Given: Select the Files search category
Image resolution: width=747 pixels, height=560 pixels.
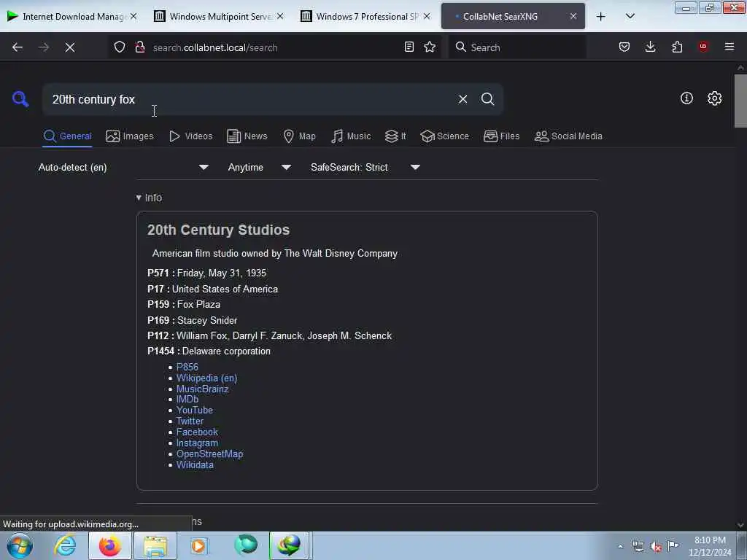Looking at the screenshot, I should click(x=501, y=136).
